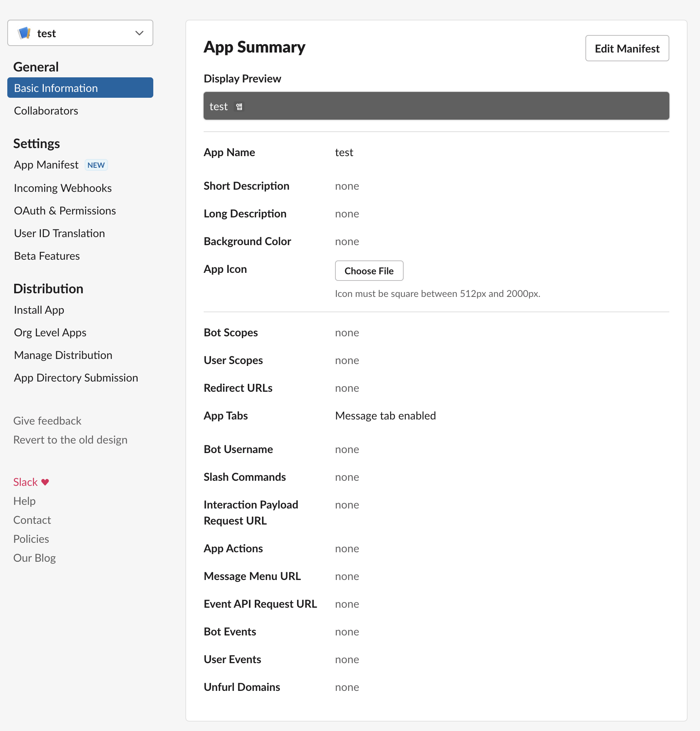
Task: Click Bot Username label
Action: (x=238, y=449)
